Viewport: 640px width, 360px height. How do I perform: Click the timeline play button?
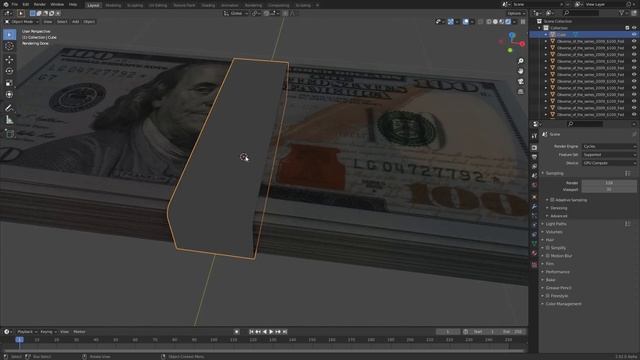coord(271,332)
